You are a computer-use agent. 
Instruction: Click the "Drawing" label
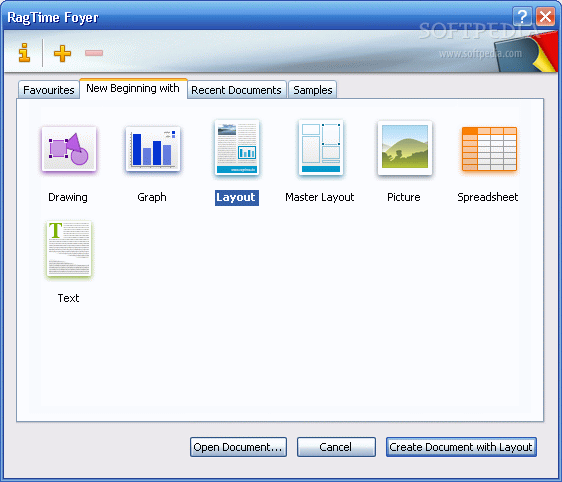(68, 197)
